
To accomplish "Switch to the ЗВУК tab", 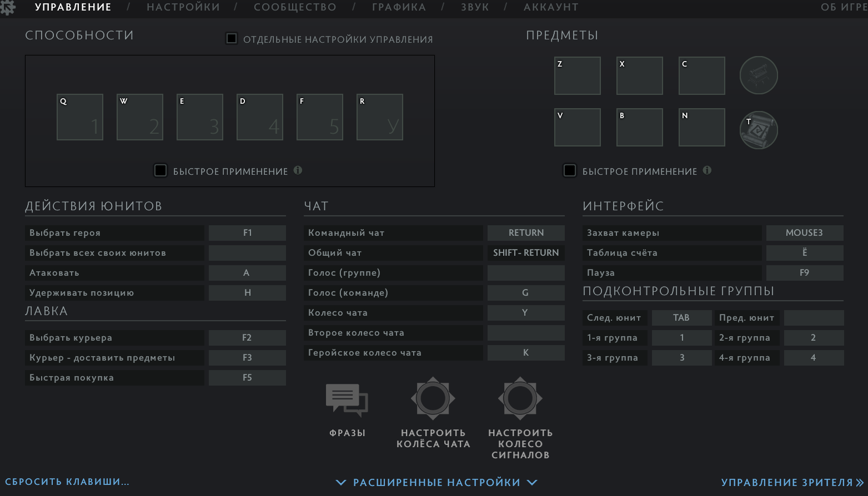I will coord(475,7).
